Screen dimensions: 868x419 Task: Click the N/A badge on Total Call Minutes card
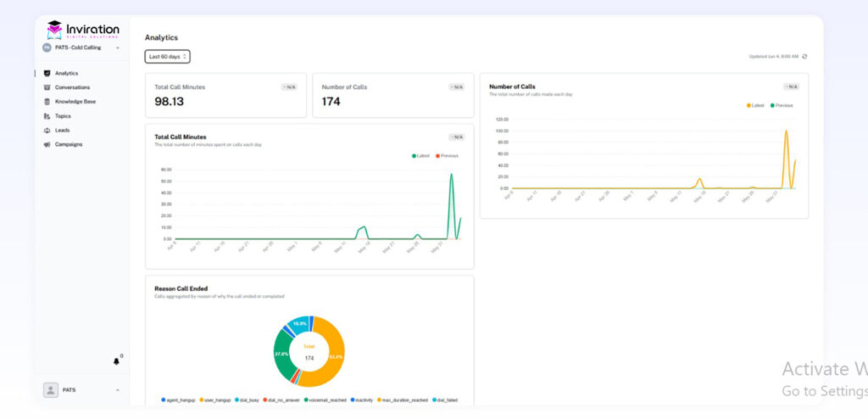290,87
